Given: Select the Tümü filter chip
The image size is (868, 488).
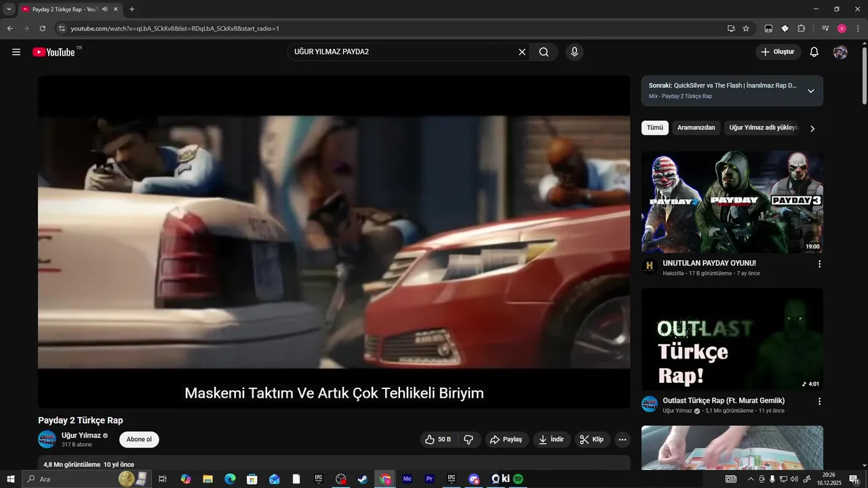Looking at the screenshot, I should click(655, 127).
